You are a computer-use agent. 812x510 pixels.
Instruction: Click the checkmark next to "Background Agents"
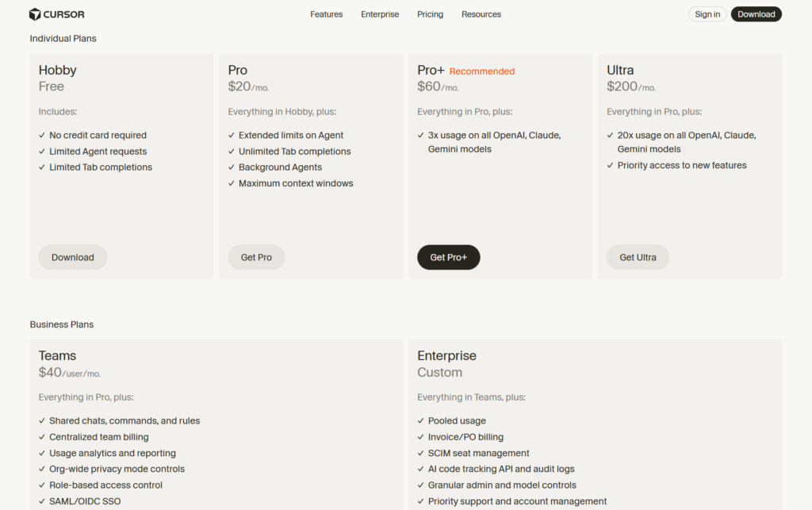(x=231, y=167)
